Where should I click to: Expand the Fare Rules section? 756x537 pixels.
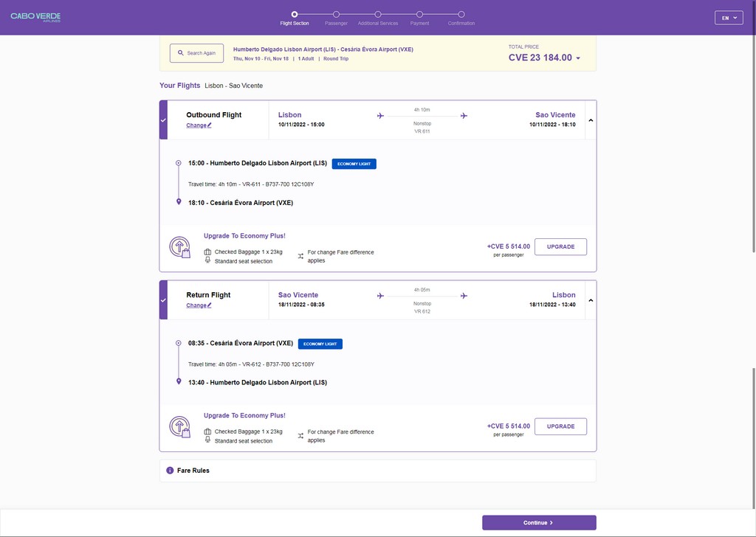378,471
